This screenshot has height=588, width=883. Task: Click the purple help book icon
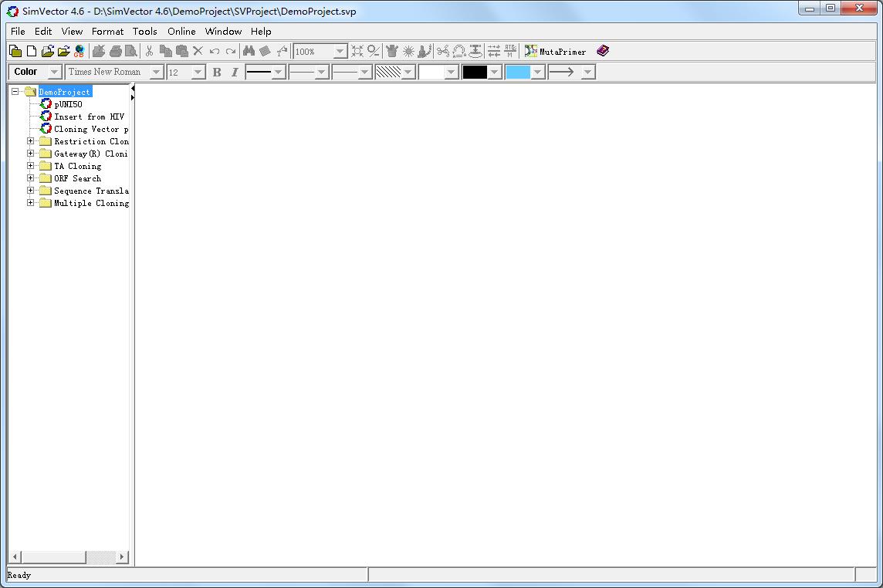[x=603, y=52]
